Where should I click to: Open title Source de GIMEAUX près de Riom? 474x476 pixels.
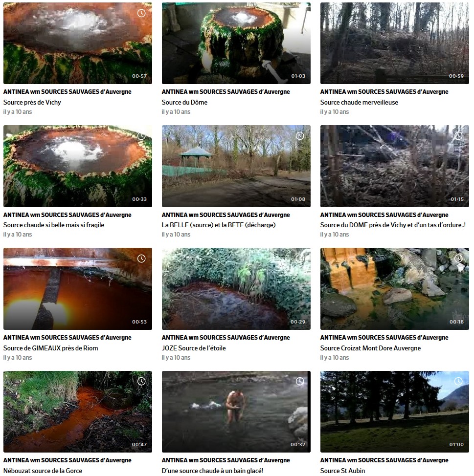pos(51,348)
